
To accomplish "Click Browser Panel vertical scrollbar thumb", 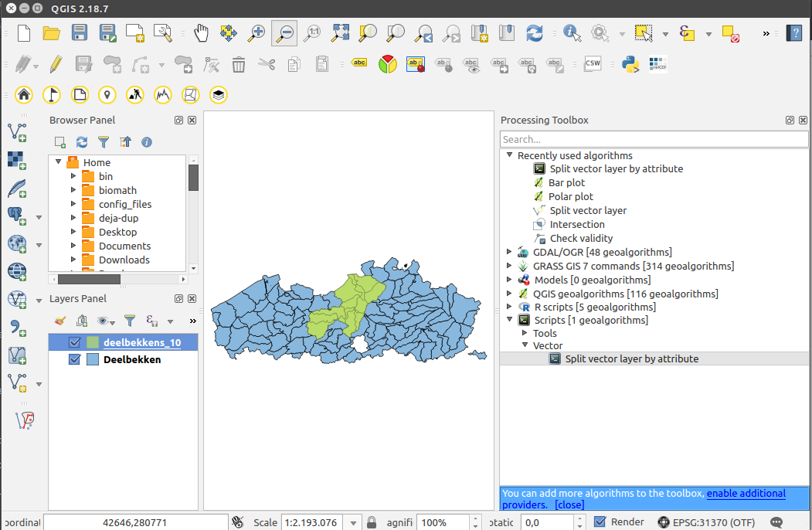I will (x=194, y=178).
